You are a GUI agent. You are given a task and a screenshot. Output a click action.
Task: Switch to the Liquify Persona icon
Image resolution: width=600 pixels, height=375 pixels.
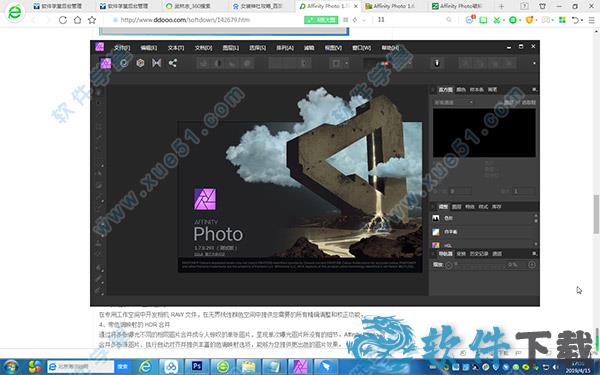(x=124, y=63)
